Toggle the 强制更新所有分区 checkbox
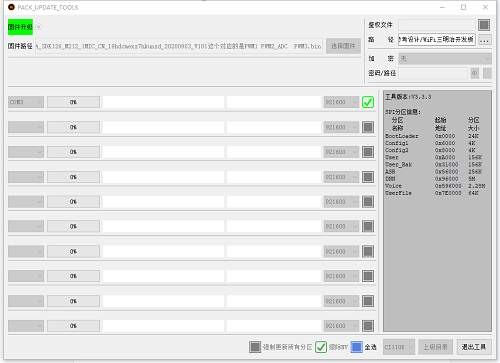 (255, 347)
